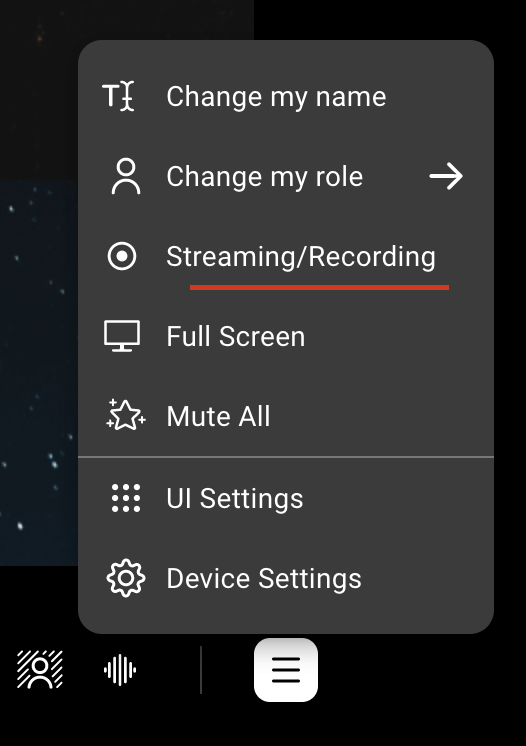The width and height of the screenshot is (526, 746).
Task: Click the record circle icon
Action: click(122, 256)
